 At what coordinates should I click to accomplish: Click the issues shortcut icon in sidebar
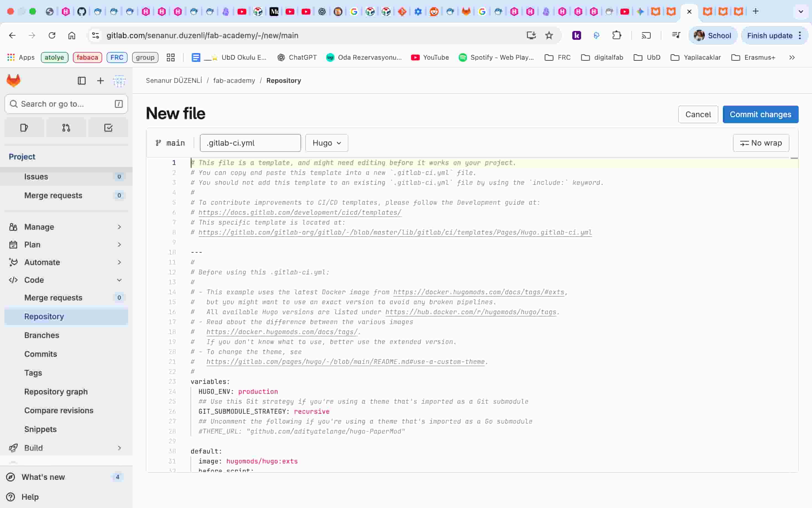coord(24,127)
